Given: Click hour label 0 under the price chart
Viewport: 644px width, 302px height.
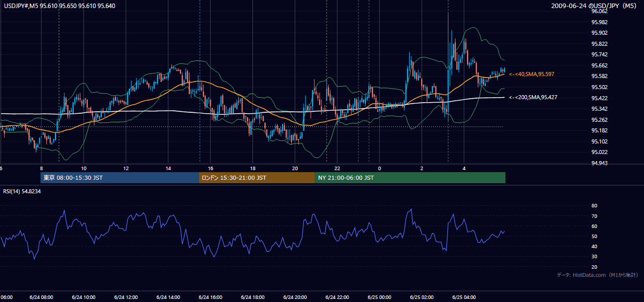Looking at the screenshot, I should pyautogui.click(x=379, y=168).
